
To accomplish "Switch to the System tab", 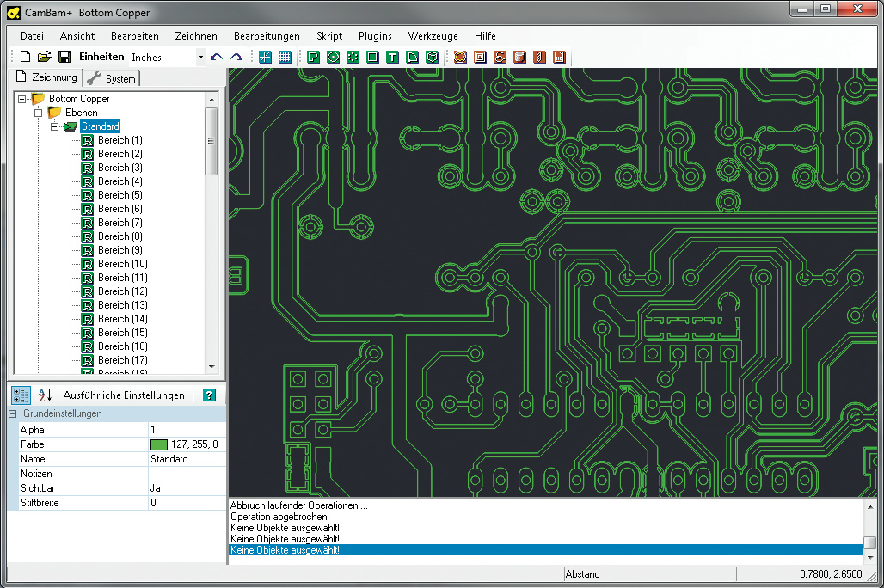I will (x=112, y=78).
